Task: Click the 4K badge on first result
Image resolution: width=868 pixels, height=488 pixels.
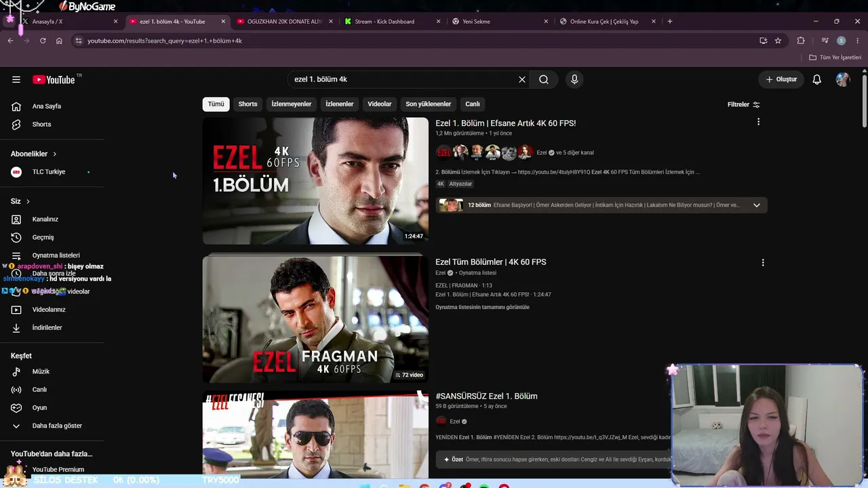Action: (x=440, y=184)
